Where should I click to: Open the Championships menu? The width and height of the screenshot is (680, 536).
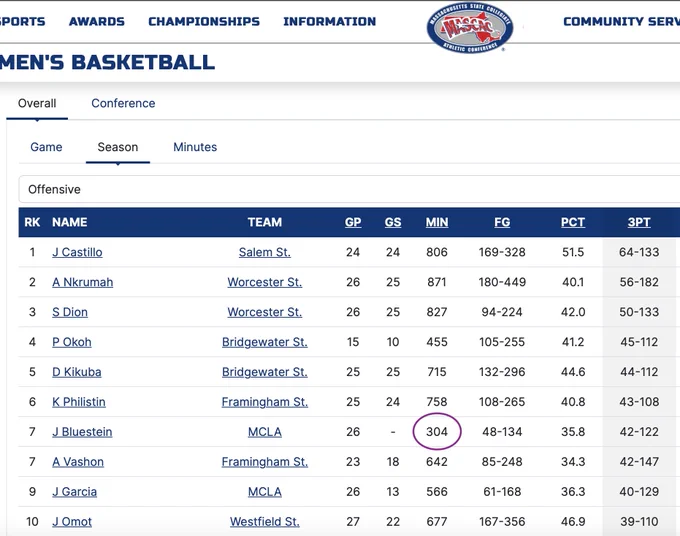point(204,21)
